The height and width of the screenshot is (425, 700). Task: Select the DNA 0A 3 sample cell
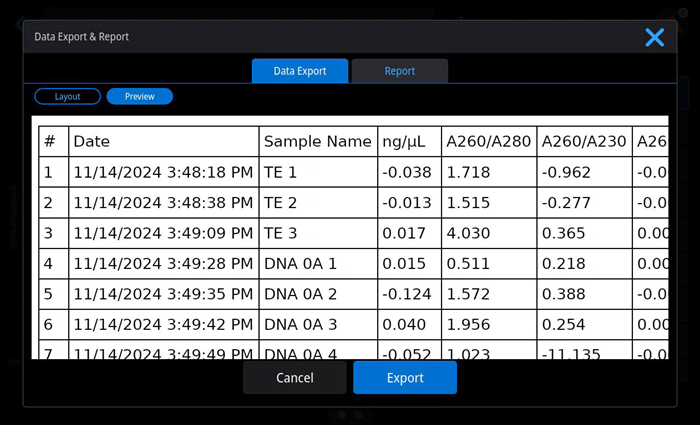point(318,327)
